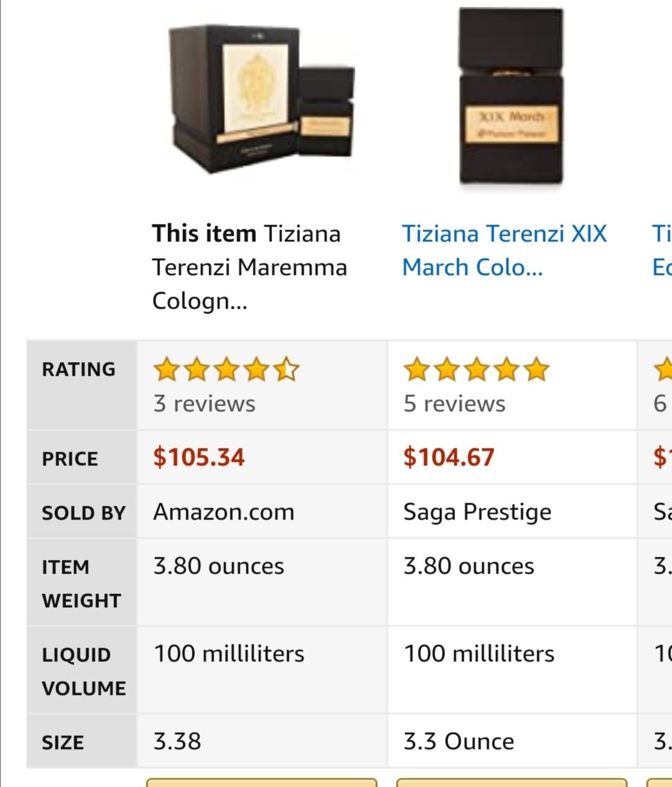Viewport: 672px width, 787px height.
Task: Click the partial star in the third column
Action: pyautogui.click(x=663, y=370)
